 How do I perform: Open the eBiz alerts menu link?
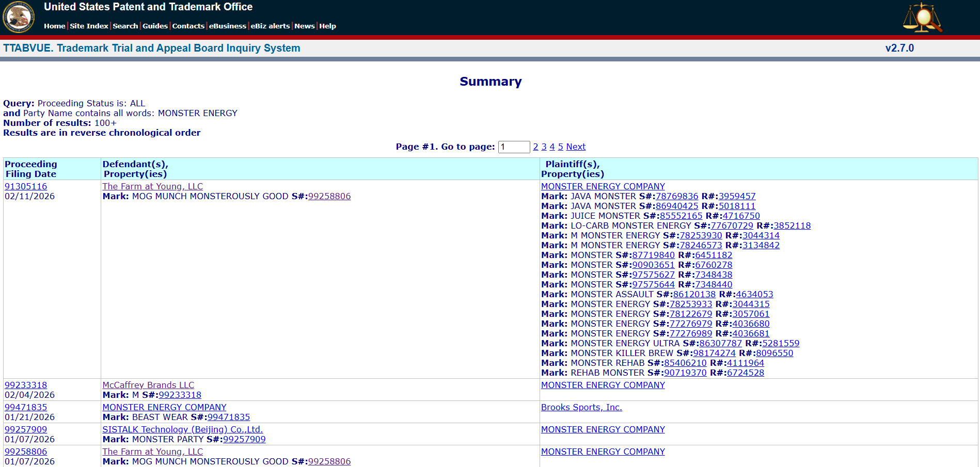[x=270, y=26]
